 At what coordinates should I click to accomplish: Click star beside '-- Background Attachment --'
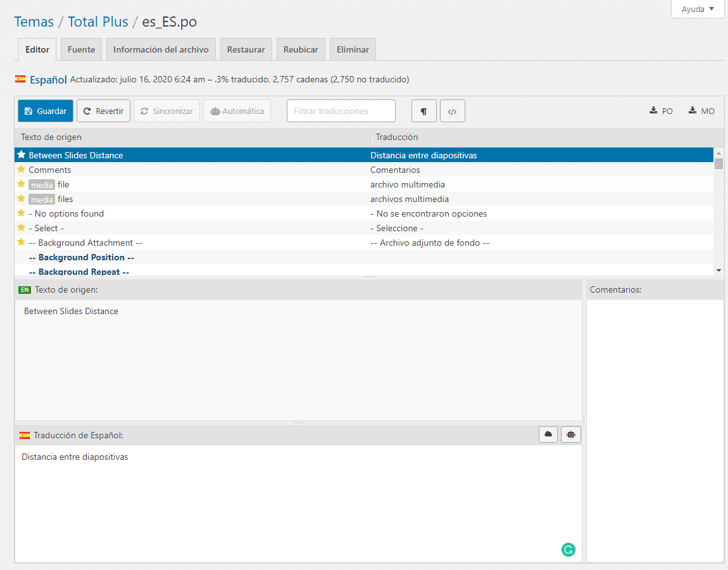point(21,242)
